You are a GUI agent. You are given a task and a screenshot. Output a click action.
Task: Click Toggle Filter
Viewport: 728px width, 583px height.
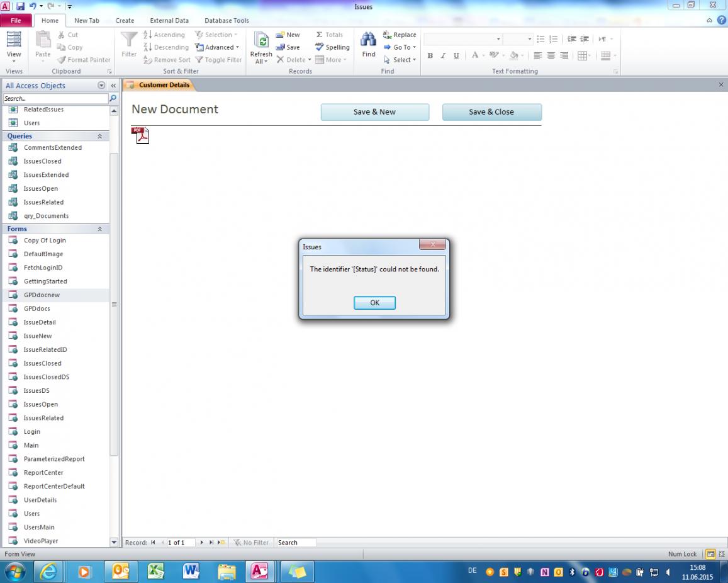[x=219, y=60]
